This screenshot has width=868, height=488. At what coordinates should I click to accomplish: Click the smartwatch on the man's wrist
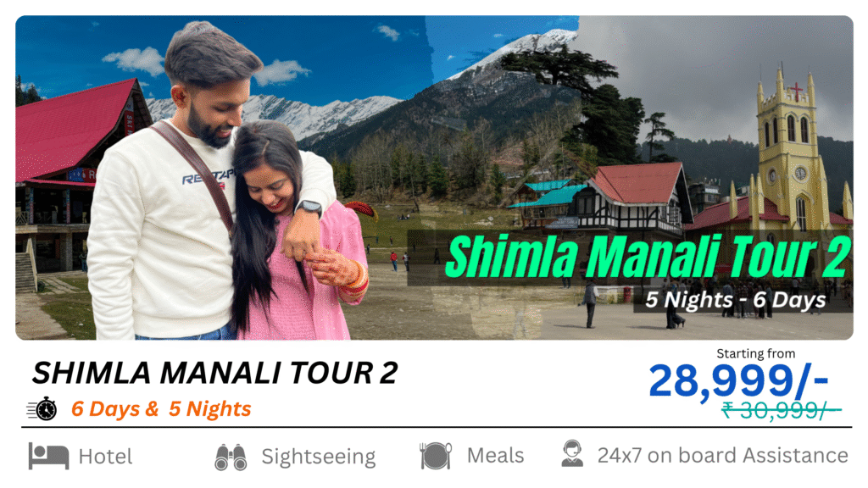[309, 208]
